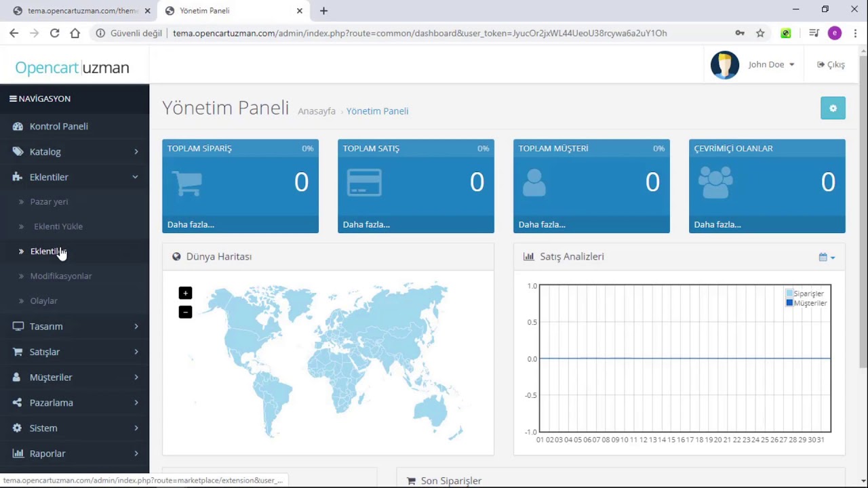Click Daha fazla under Toplam Sipariş
The image size is (868, 488).
191,224
